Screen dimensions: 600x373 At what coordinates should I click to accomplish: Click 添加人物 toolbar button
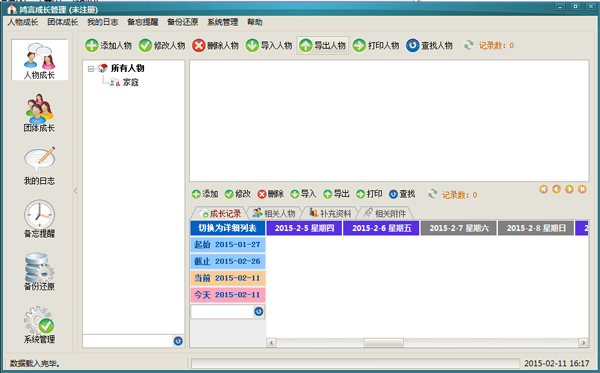pos(108,46)
